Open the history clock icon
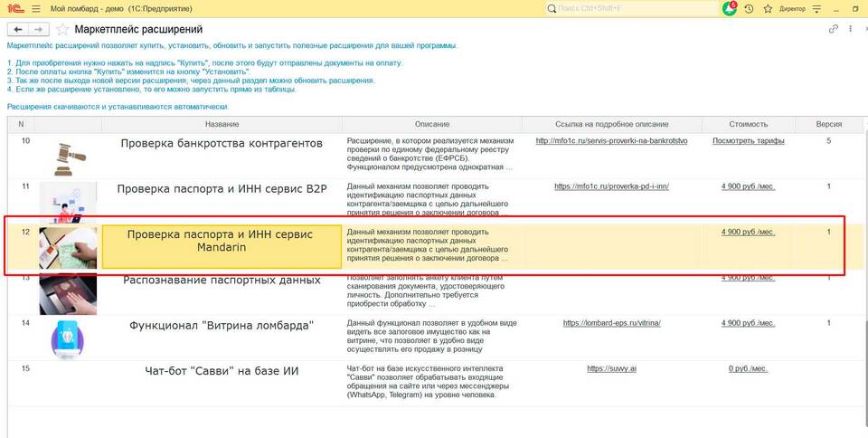Image resolution: width=868 pixels, height=438 pixels. 749,8
